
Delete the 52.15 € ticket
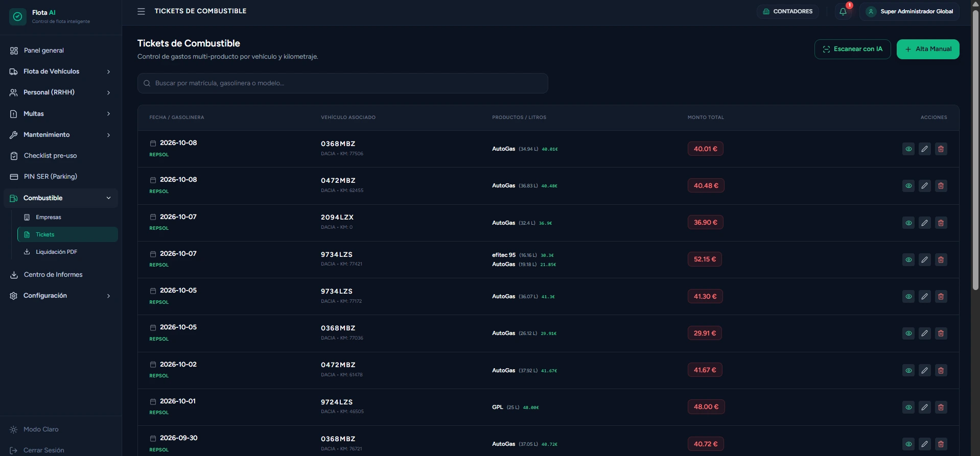941,259
